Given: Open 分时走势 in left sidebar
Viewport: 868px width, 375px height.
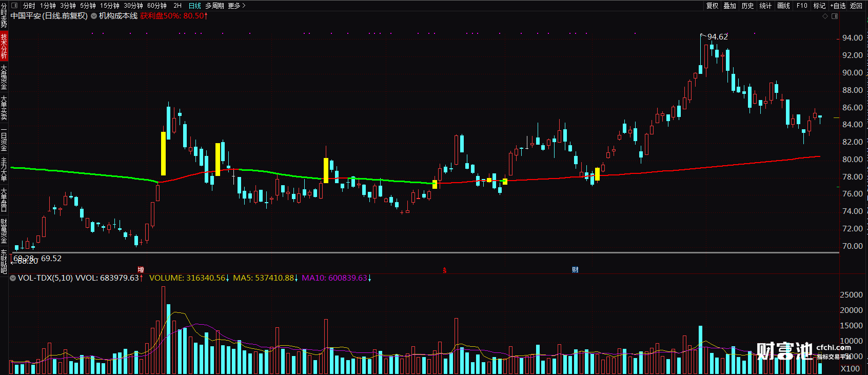Looking at the screenshot, I should [4, 15].
